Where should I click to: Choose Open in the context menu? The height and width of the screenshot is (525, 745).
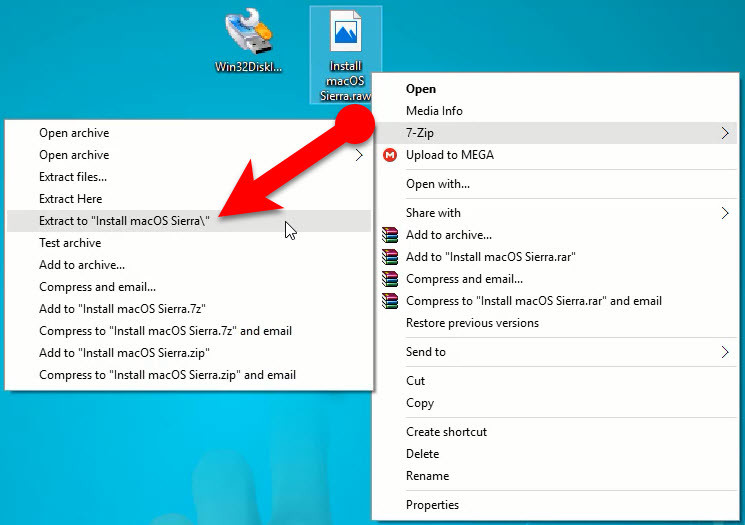(x=555, y=89)
